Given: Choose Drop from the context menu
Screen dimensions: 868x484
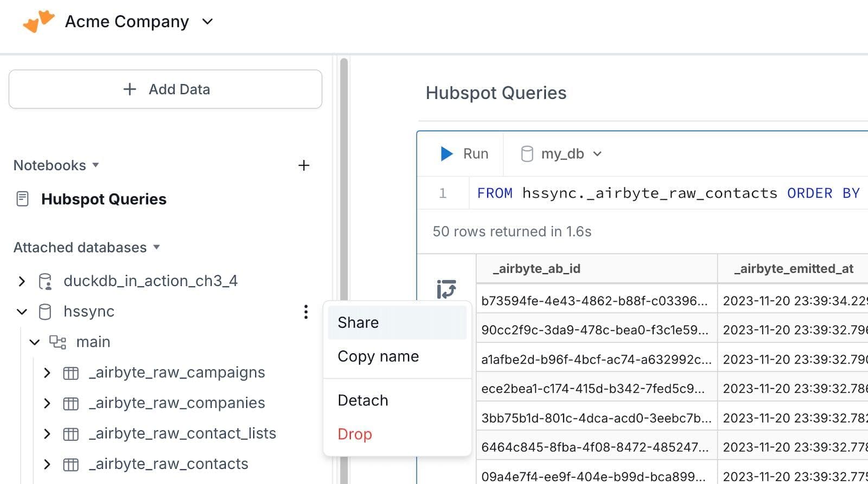Looking at the screenshot, I should pyautogui.click(x=397, y=434).
